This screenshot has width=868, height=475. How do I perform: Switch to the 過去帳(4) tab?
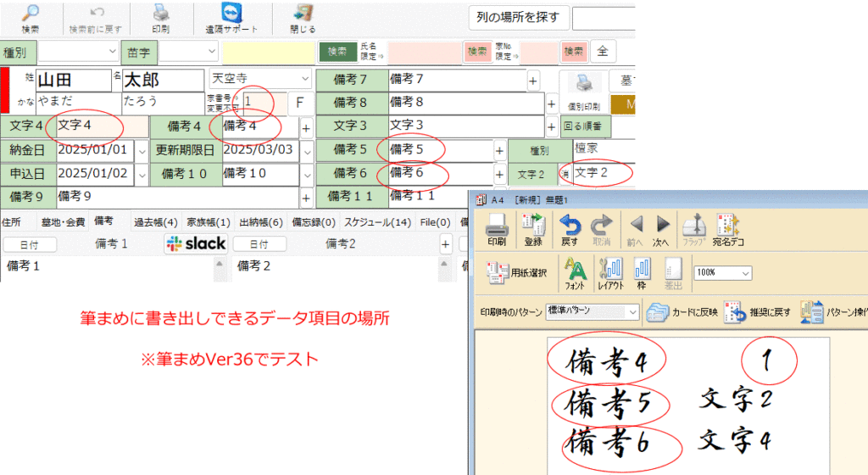coord(154,222)
